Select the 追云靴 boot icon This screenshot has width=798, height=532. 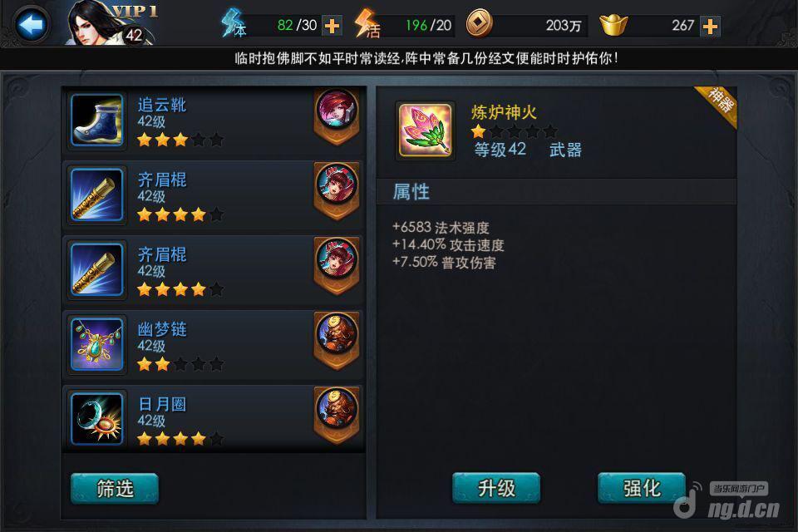click(x=96, y=120)
